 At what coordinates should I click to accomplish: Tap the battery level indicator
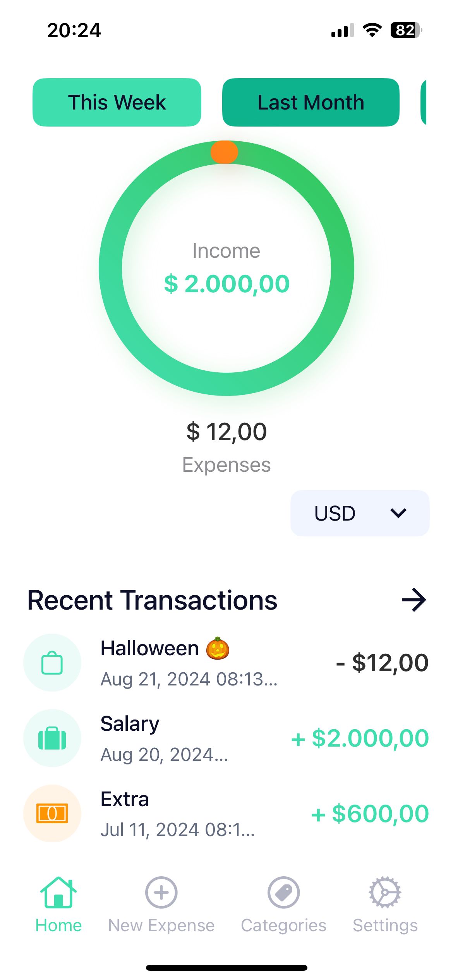point(406,30)
